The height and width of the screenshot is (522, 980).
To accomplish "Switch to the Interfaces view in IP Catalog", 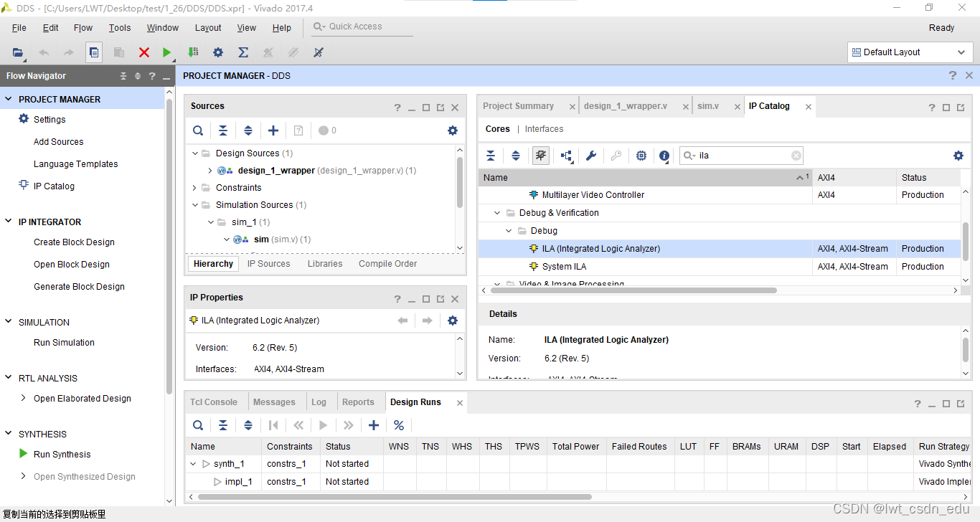I will point(545,129).
